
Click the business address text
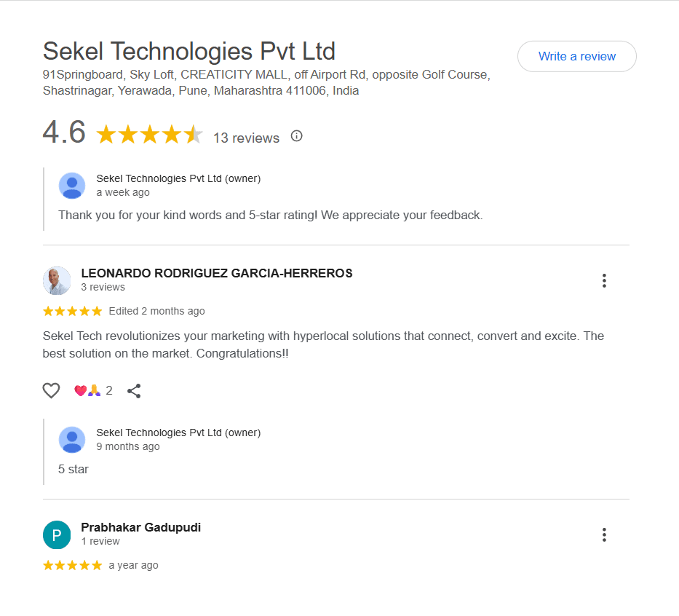(266, 82)
